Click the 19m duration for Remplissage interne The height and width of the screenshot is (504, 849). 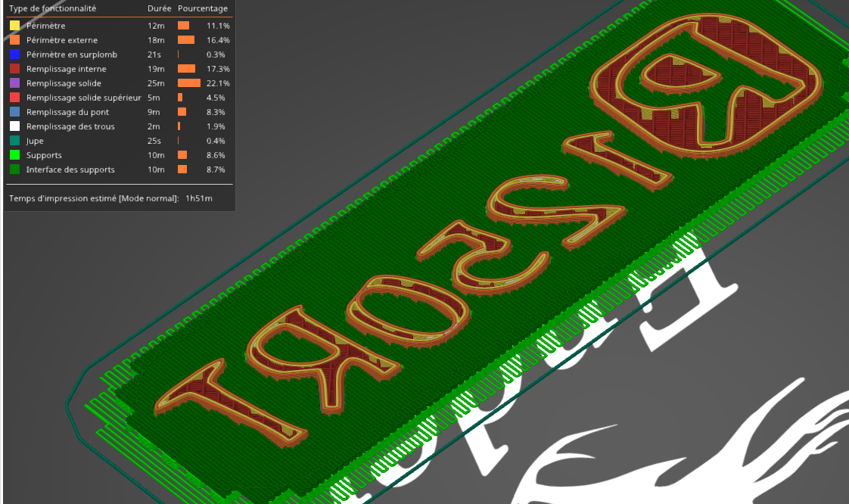point(156,69)
